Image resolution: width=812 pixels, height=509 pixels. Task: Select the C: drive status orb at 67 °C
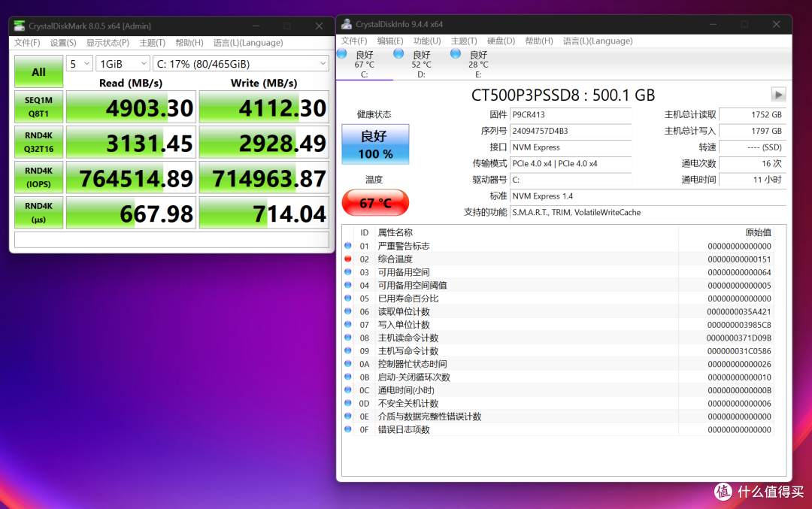(342, 54)
